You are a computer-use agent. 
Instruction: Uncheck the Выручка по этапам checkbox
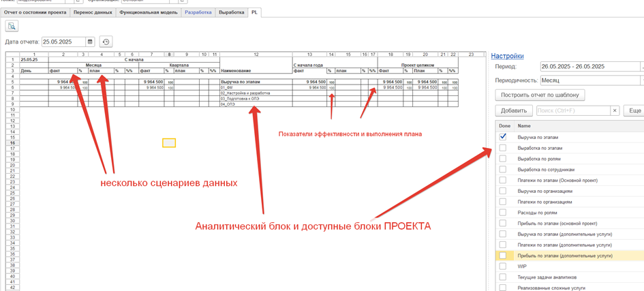[x=503, y=137]
